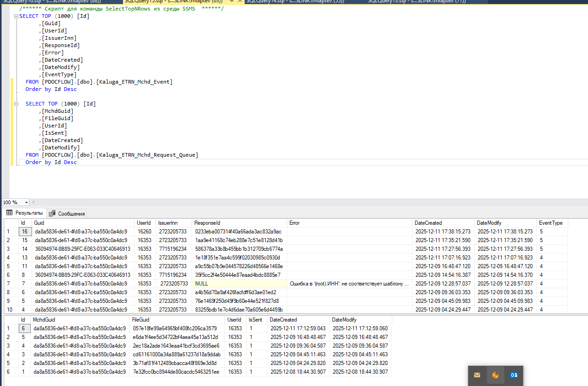The width and height of the screenshot is (588, 386).
Task: Collapse the second SELECT statement with [MchdGuid]
Action: point(16,104)
